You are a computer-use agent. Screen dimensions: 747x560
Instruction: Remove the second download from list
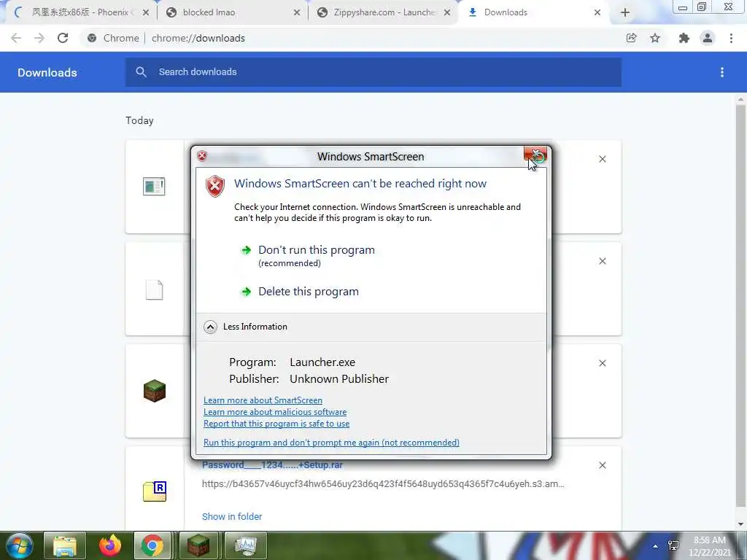click(603, 261)
